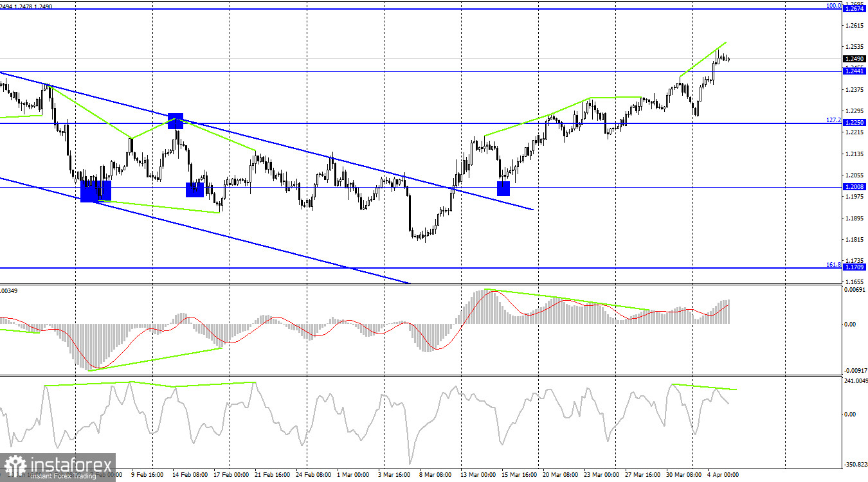This screenshot has height=482, width=868.
Task: Click the 1.2535 axis price value
Action: click(x=856, y=47)
